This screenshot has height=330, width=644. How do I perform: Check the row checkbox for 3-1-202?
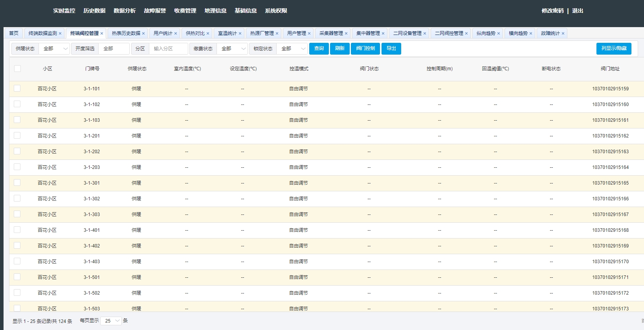point(17,151)
